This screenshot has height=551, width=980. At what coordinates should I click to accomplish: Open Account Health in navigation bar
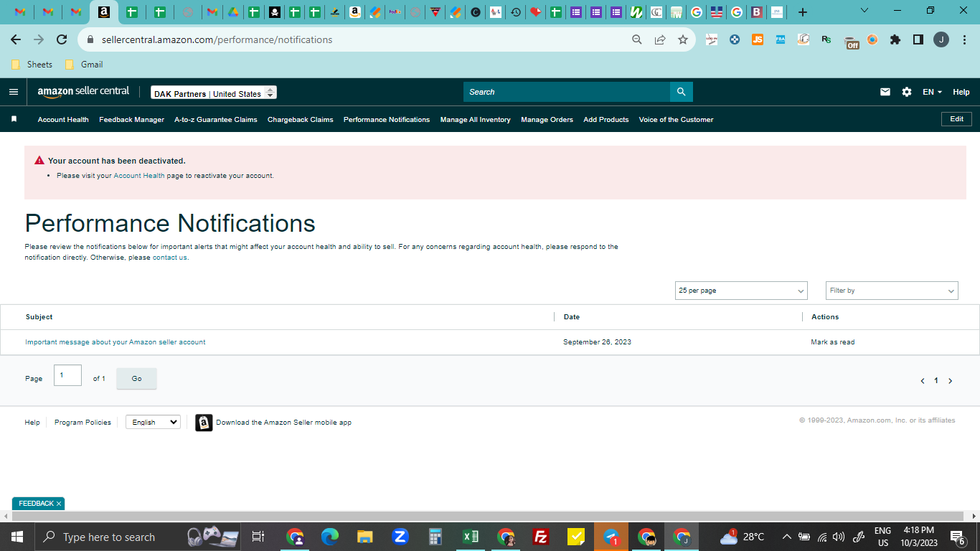(x=63, y=120)
